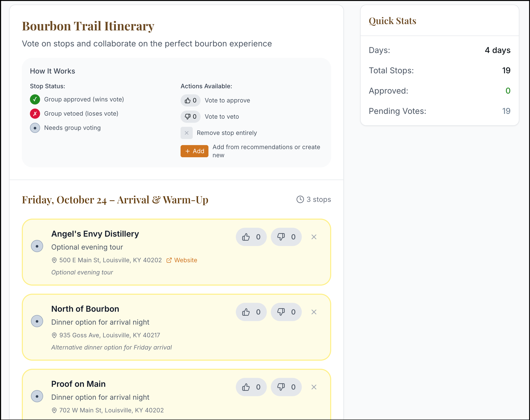
Task: Click legend thumbs-up vote to approve
Action: (x=190, y=100)
